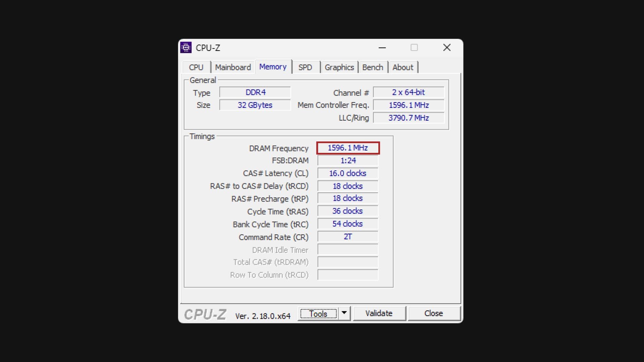Open the Bench tab
Viewport: 644px width, 362px height.
point(372,67)
